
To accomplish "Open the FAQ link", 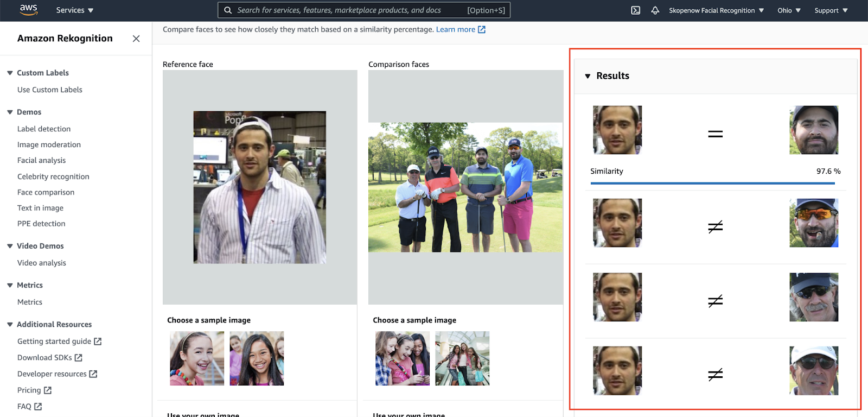I will (24, 407).
